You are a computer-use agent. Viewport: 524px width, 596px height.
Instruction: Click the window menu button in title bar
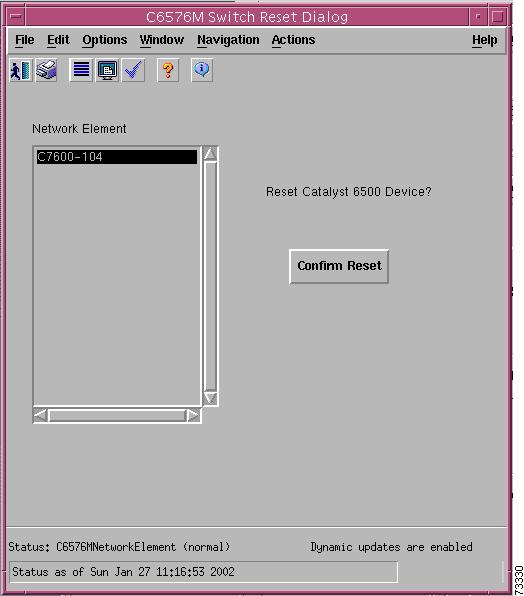click(x=16, y=17)
